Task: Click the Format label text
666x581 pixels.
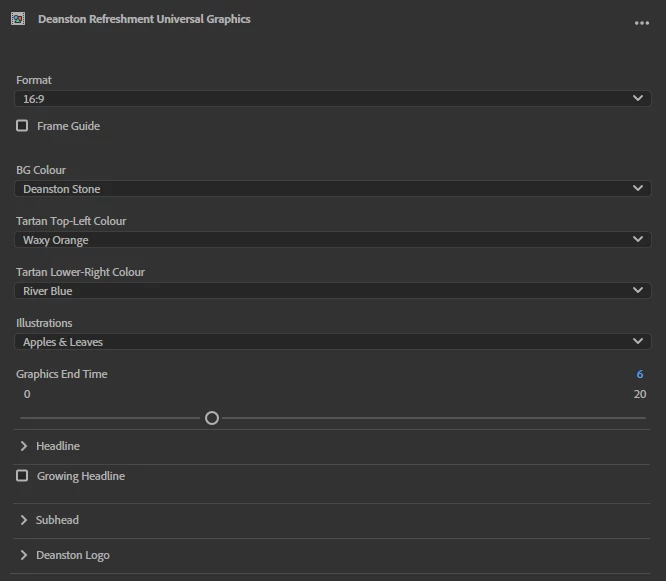Action: point(34,80)
